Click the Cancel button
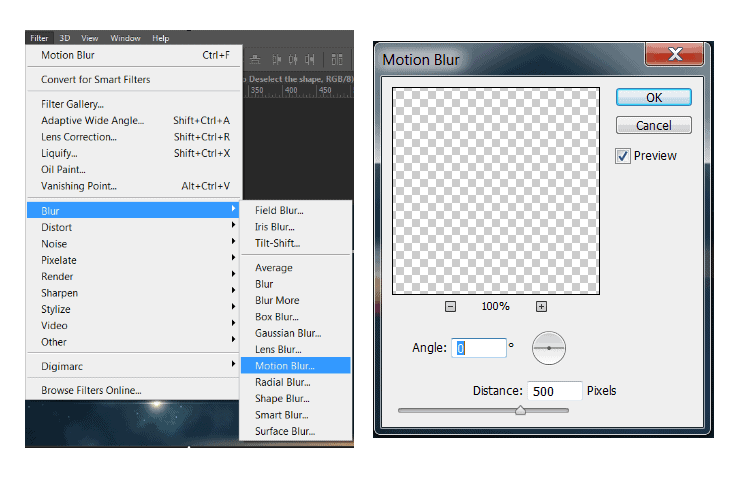740x493 pixels. click(x=654, y=125)
